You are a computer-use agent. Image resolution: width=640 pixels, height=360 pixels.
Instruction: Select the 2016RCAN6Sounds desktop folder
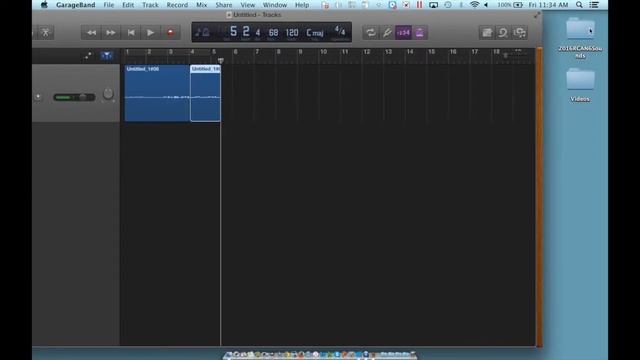tap(580, 38)
